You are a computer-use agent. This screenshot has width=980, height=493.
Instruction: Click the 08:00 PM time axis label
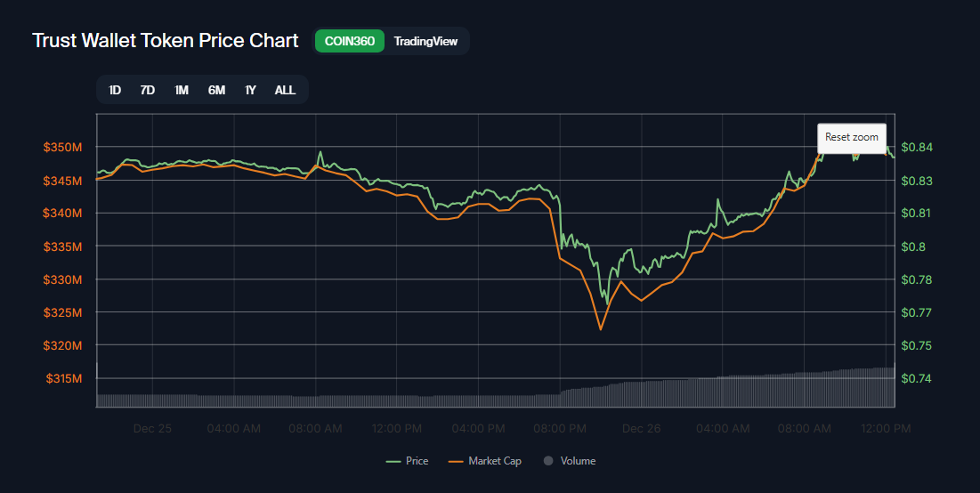(x=560, y=428)
